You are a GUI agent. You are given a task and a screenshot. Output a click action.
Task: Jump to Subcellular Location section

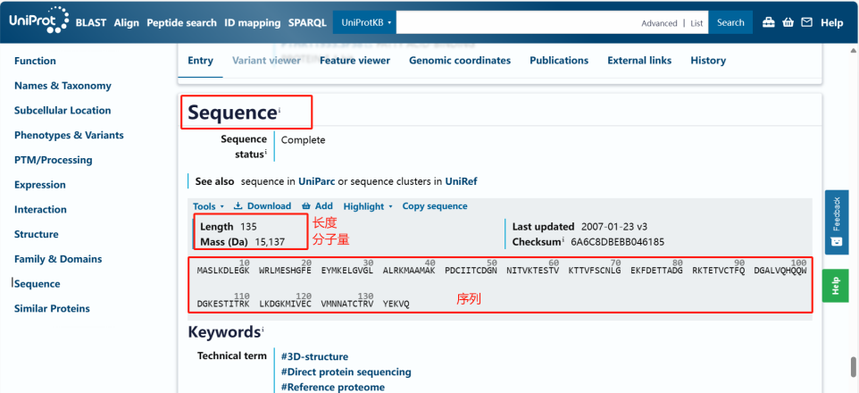tap(62, 110)
